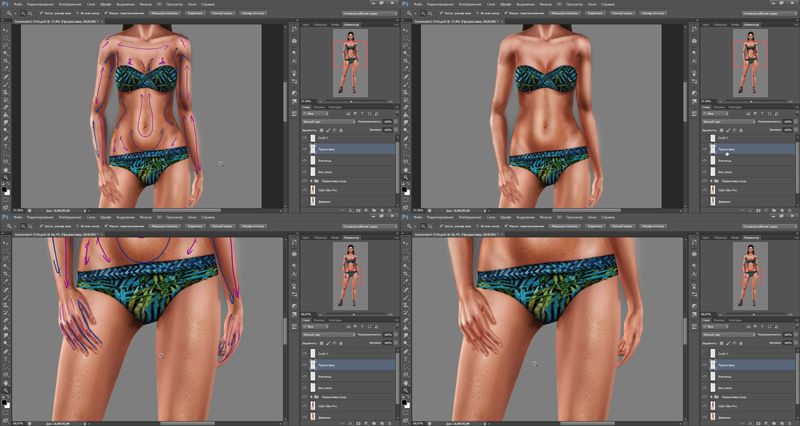Select Hand tool in arrow-marked torso window
The height and width of the screenshot is (426, 800).
pos(6,170)
